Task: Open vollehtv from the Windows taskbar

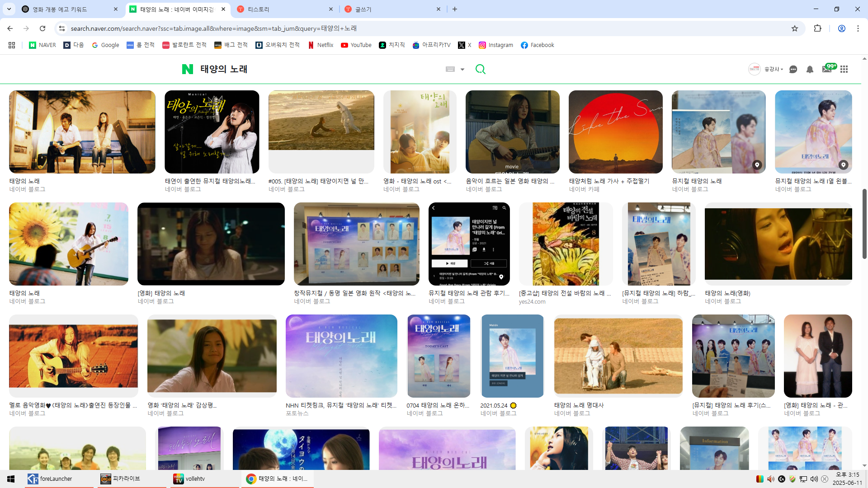Action: point(195,479)
